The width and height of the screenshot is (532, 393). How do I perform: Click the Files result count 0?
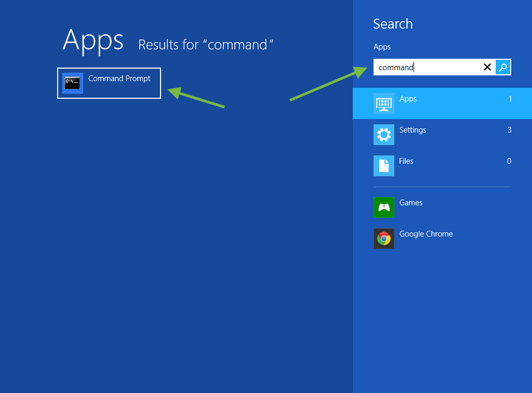click(509, 161)
